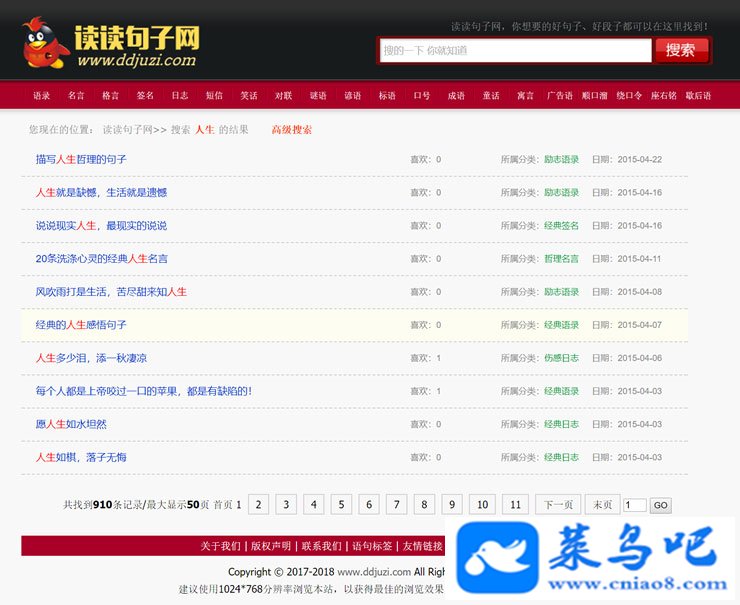Open result 描写人生哲理的句子
Viewport: 740px width, 605px height.
click(81, 160)
